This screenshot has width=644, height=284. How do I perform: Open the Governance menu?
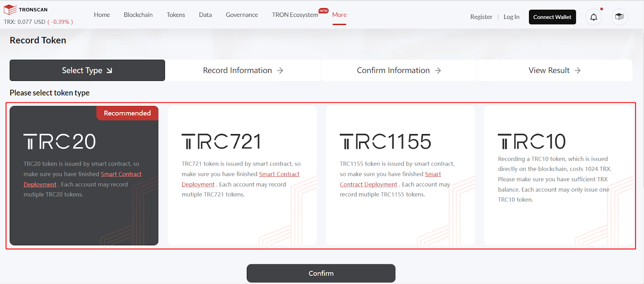242,15
